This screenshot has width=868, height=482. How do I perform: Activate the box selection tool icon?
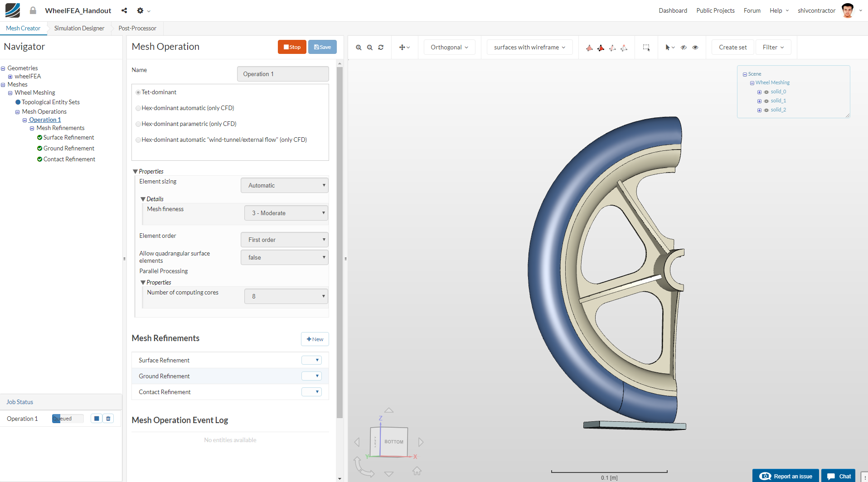pyautogui.click(x=646, y=48)
